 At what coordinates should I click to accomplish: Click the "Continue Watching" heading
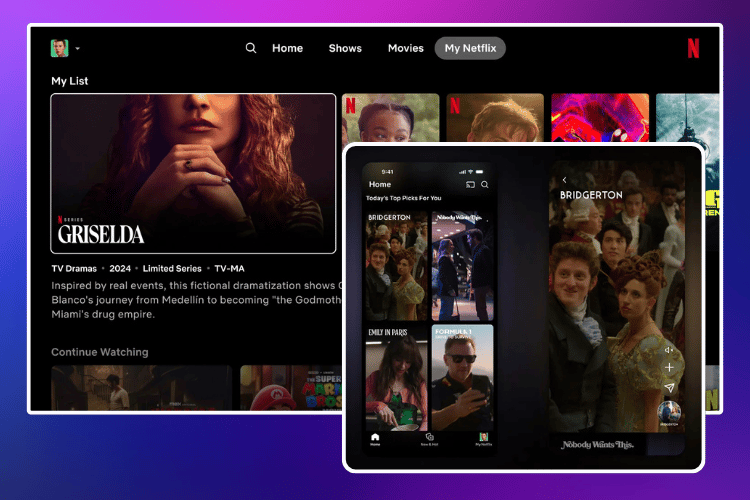[x=99, y=352]
